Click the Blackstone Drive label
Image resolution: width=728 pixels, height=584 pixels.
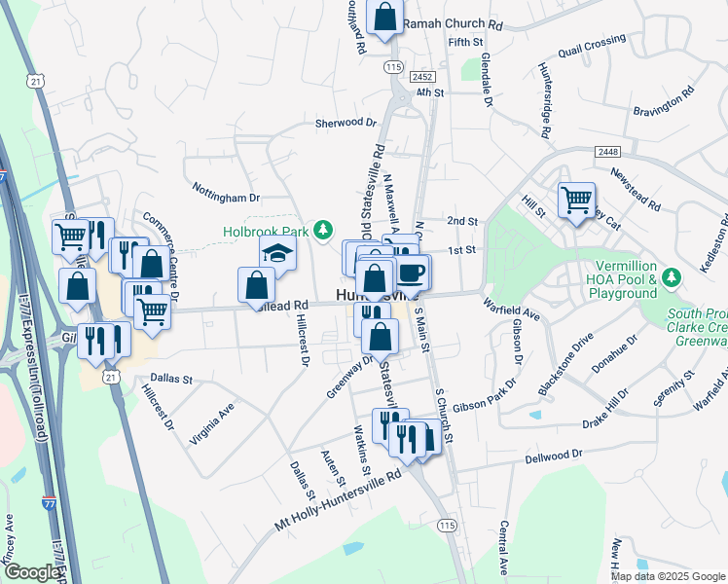565,364
